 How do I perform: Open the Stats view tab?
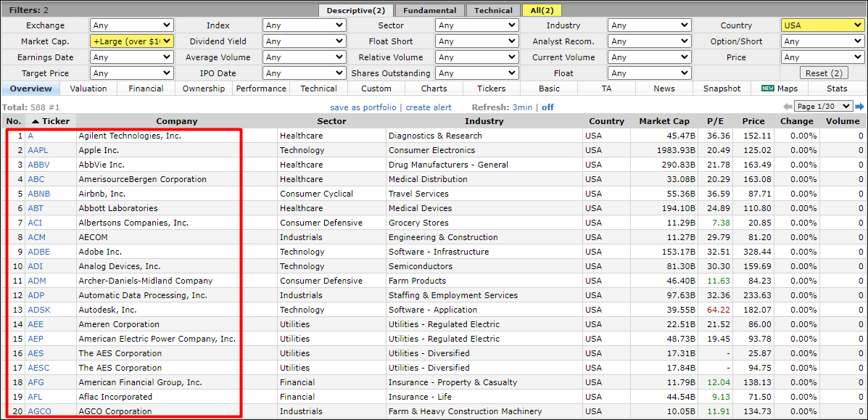[837, 88]
